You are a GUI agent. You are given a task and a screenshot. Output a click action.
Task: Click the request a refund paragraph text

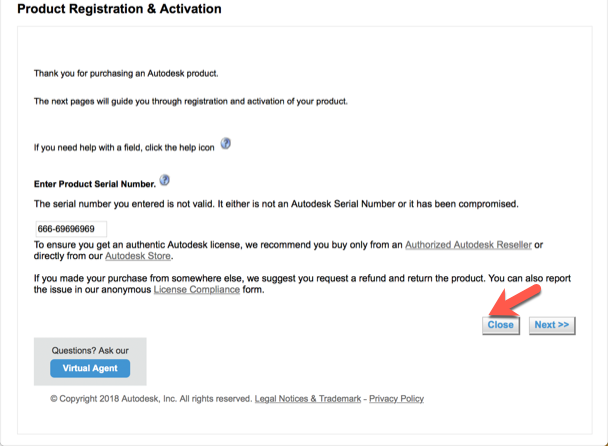click(300, 278)
